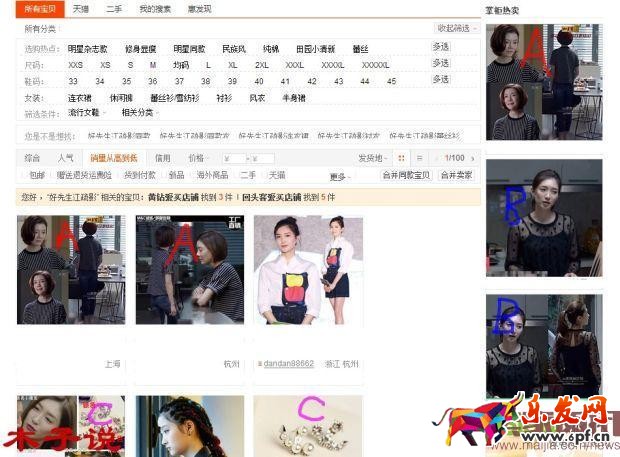This screenshot has height=457, width=620.
Task: Open the pearl earrings product thumbnail
Action: (x=308, y=426)
